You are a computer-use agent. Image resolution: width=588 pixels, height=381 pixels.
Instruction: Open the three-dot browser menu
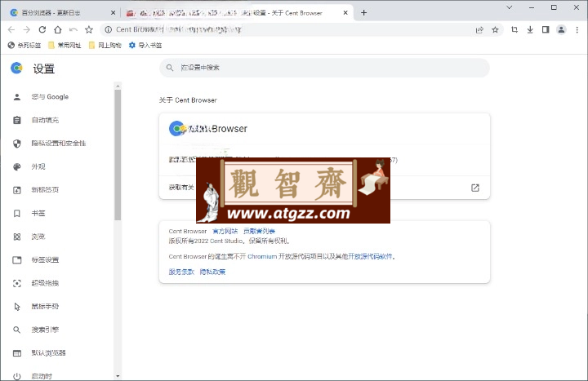tap(577, 29)
